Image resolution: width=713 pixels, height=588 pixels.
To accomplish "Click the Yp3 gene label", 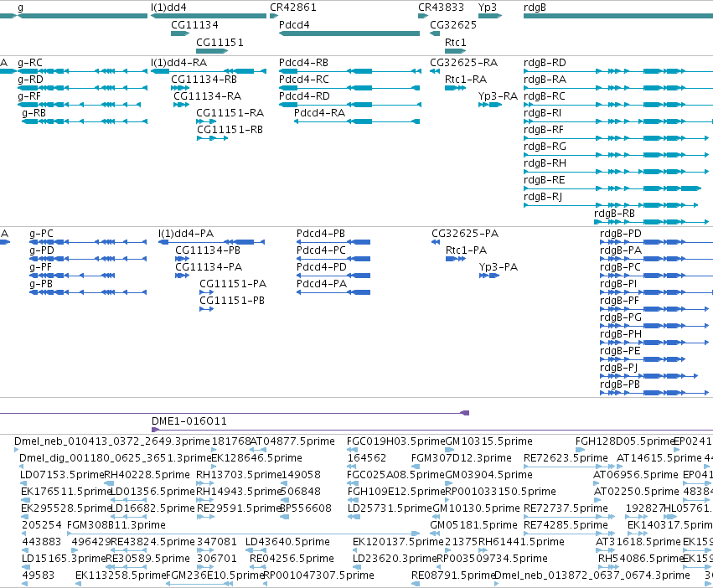I will coord(488,8).
